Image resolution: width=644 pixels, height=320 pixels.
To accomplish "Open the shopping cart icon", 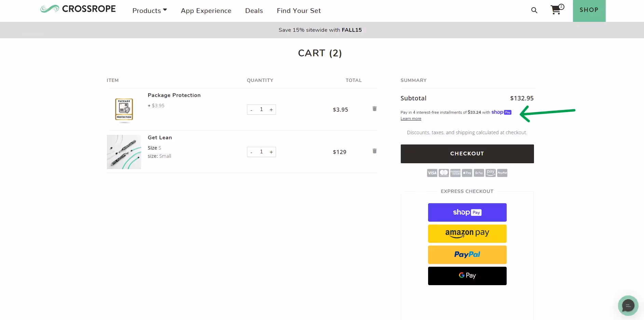I will click(x=557, y=10).
